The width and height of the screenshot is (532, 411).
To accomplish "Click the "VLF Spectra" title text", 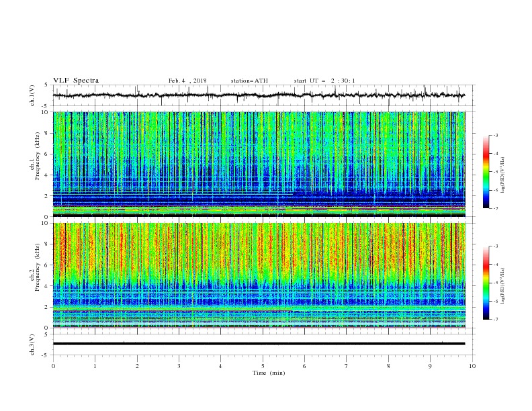I will click(76, 81).
